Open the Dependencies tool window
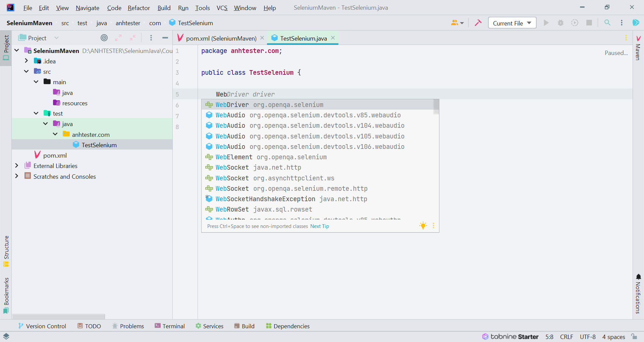The image size is (644, 342). (x=288, y=326)
